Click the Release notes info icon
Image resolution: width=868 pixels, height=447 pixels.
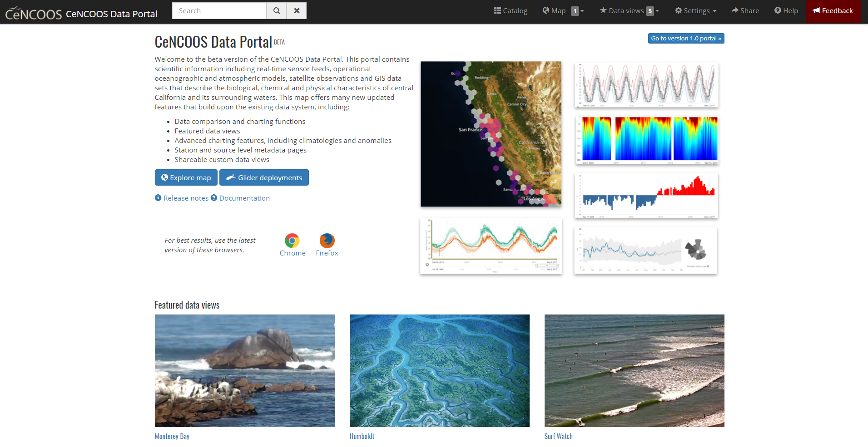pos(158,198)
